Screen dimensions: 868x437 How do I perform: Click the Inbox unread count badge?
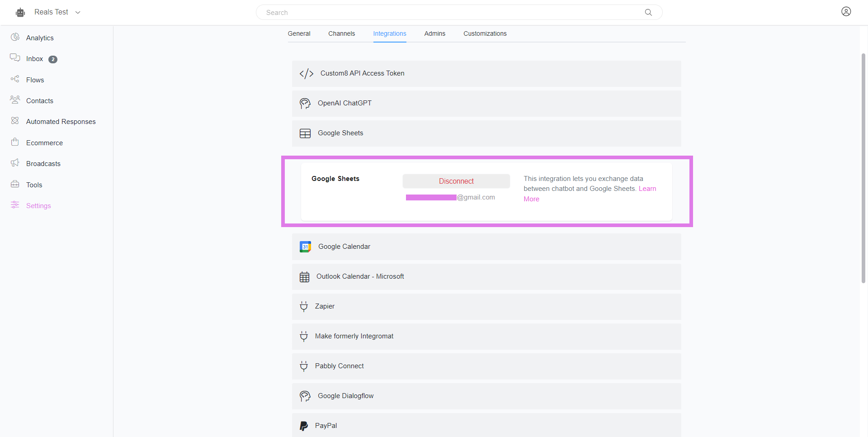[53, 59]
